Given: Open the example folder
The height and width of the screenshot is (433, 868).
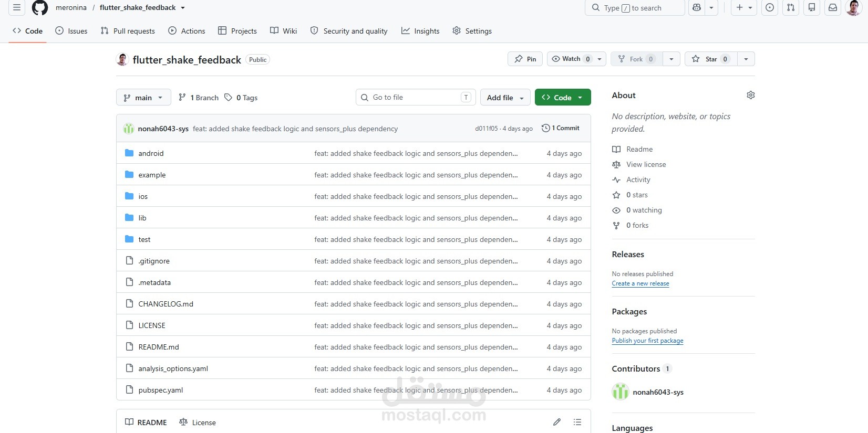Looking at the screenshot, I should (152, 175).
